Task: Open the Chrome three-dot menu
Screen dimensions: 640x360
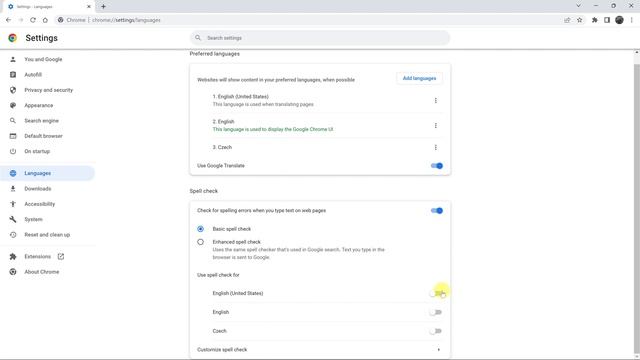Action: pyautogui.click(x=631, y=20)
